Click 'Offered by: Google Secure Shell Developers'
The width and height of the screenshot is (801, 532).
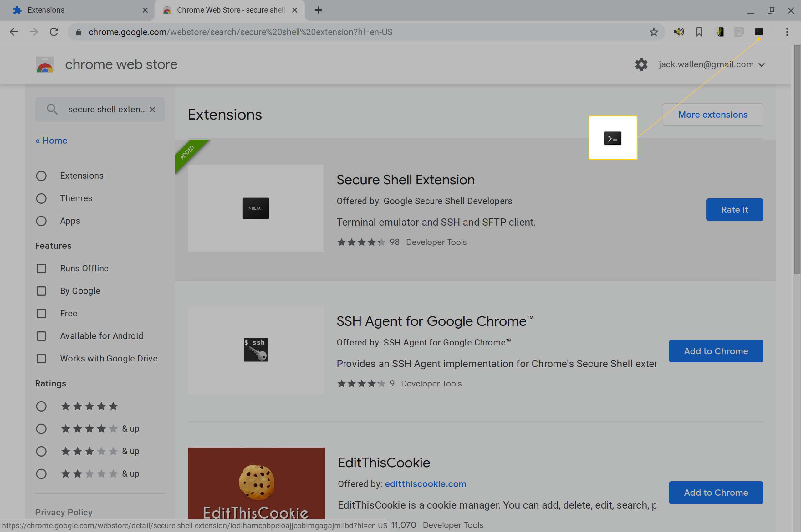424,201
